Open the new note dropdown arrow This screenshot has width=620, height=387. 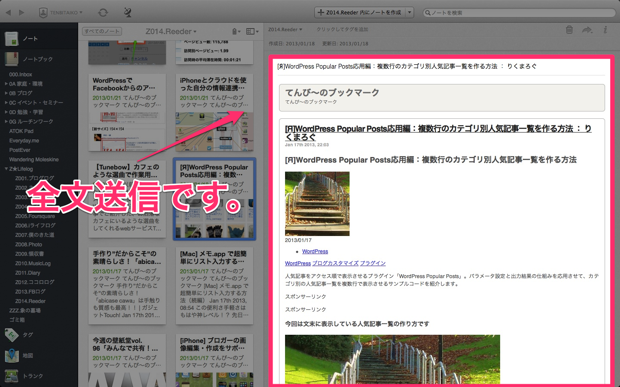click(x=410, y=13)
